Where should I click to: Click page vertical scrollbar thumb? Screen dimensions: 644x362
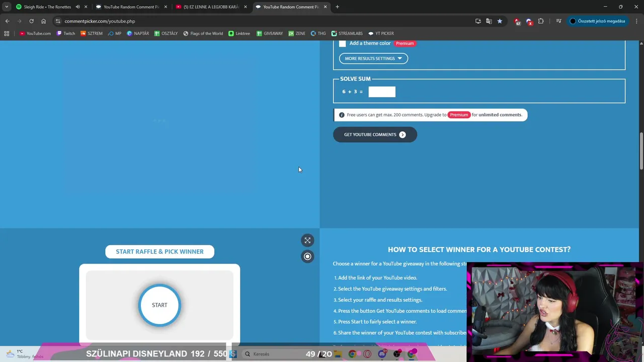(x=641, y=151)
